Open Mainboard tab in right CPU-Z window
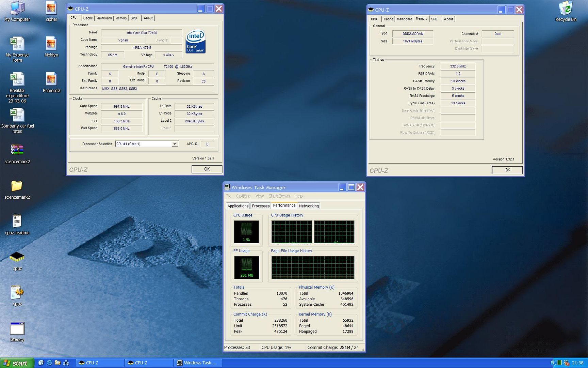Screen dimensions: 588x368 [404, 19]
